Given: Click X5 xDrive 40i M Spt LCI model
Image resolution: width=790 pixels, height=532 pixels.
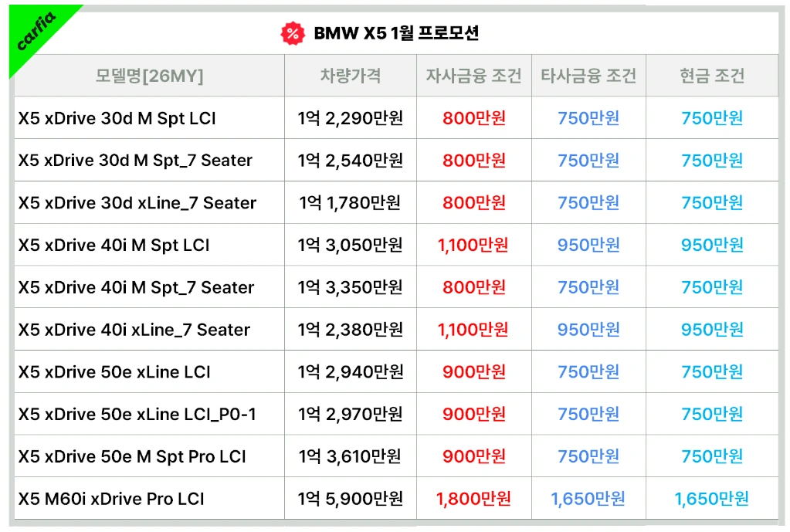Looking at the screenshot, I should 114,245.
